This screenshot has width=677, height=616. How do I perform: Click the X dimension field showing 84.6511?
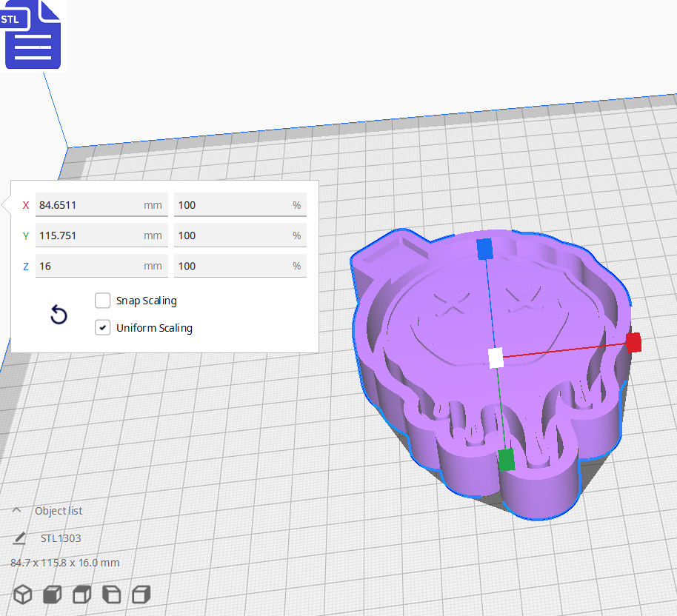pos(101,205)
